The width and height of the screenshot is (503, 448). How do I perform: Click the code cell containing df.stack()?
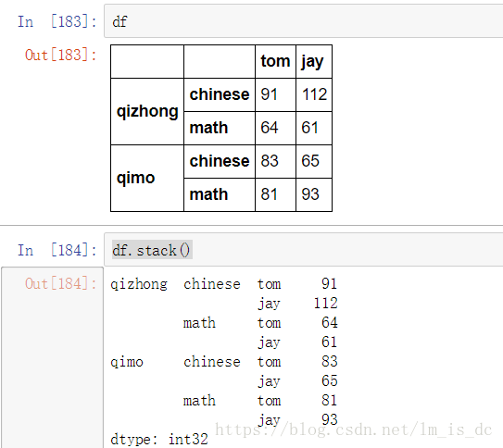(304, 250)
